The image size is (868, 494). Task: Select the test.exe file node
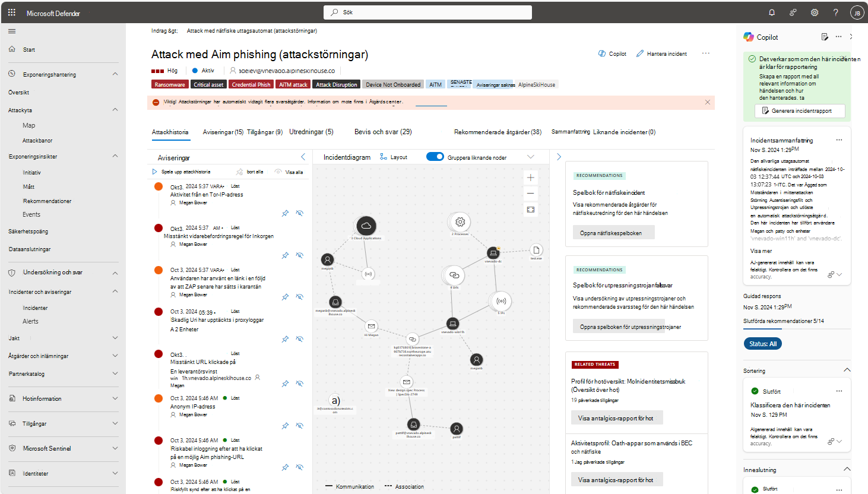click(536, 250)
